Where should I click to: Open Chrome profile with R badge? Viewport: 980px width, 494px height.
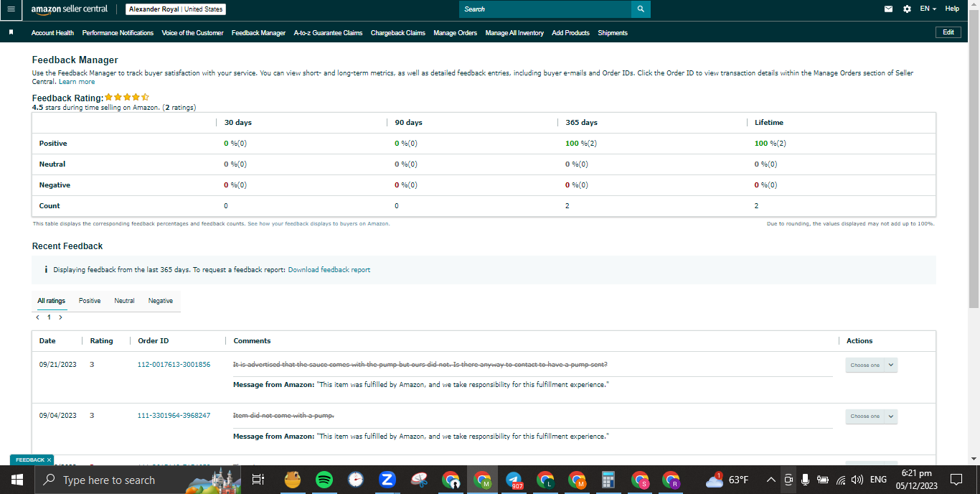point(672,480)
